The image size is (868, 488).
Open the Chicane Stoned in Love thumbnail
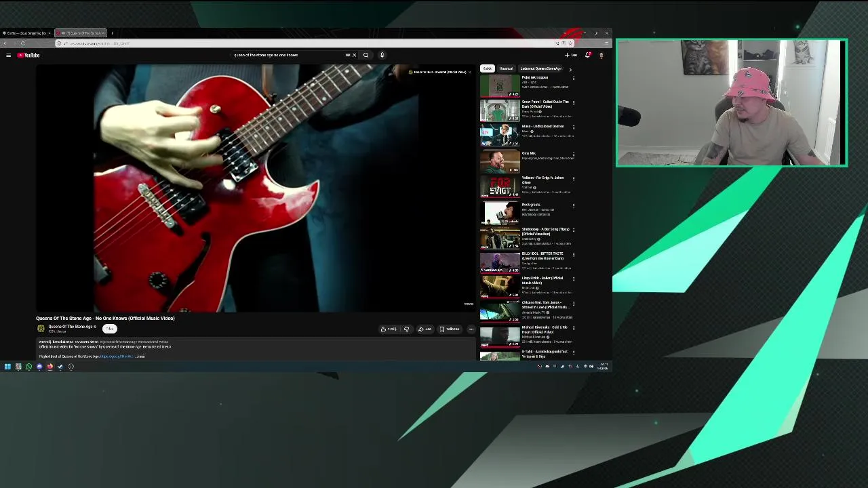click(x=500, y=311)
